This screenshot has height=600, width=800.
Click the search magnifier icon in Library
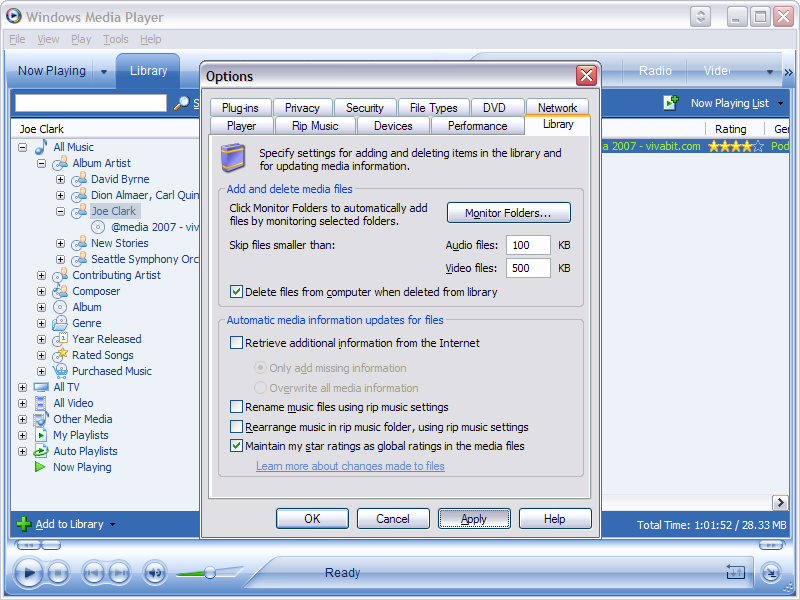point(181,103)
